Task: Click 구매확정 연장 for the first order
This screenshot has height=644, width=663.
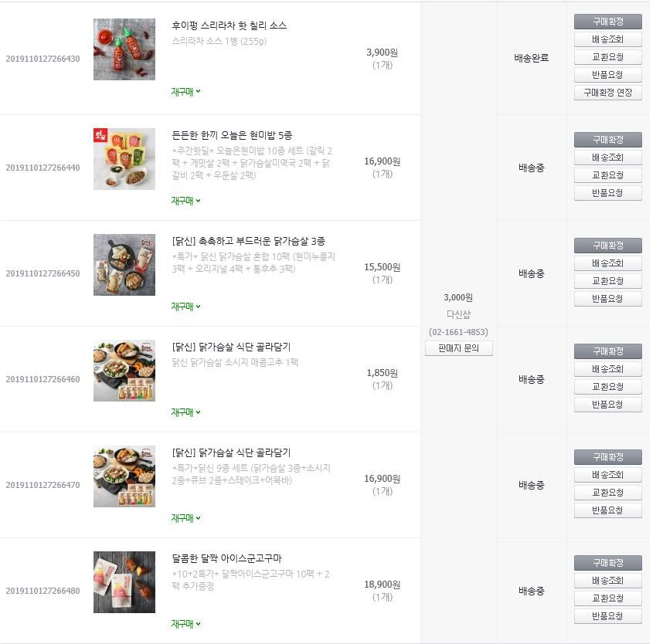Action: 607,93
